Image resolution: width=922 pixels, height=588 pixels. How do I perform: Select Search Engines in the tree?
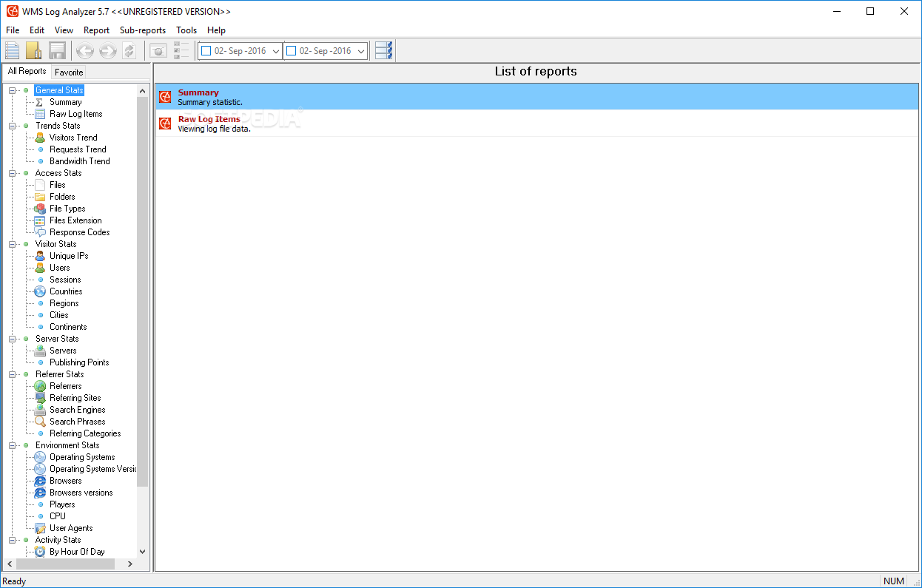point(77,410)
